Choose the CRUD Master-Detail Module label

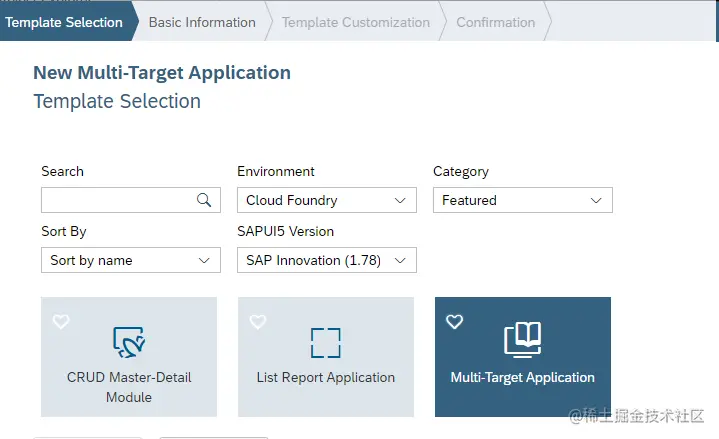129,387
